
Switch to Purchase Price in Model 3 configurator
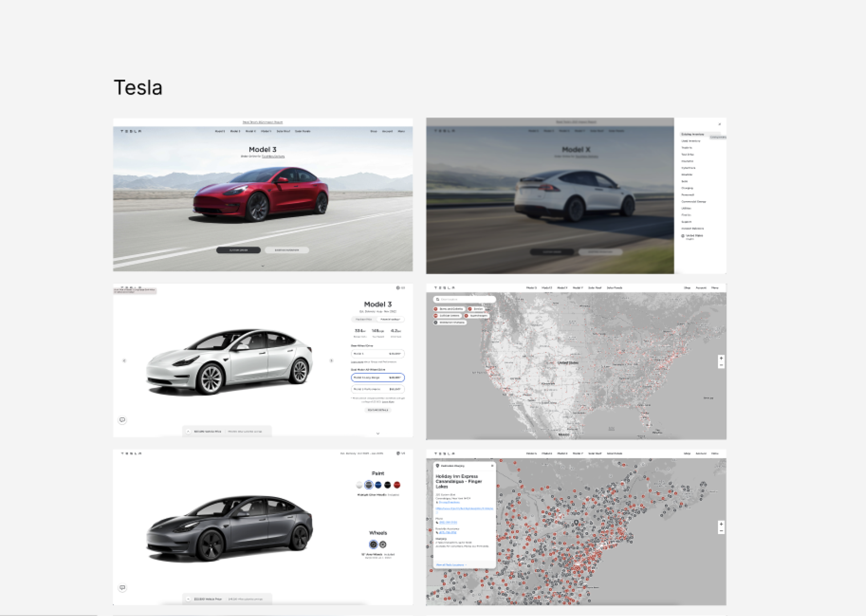(x=364, y=320)
